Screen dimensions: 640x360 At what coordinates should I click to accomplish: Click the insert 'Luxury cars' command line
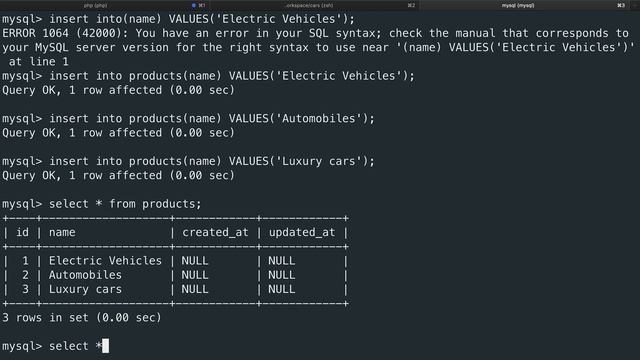tap(188, 161)
